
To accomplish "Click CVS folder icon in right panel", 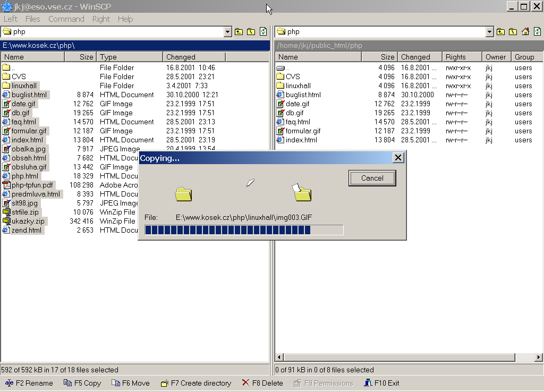I will (280, 76).
